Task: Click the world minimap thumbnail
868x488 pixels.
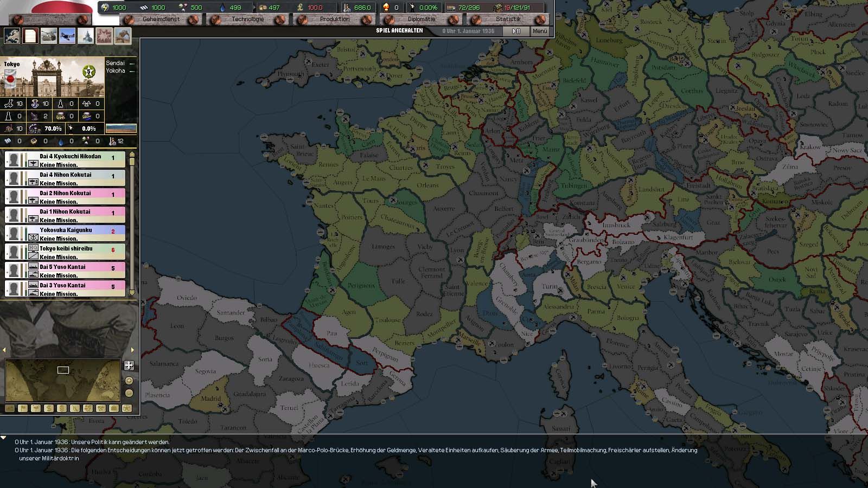Action: 63,380
